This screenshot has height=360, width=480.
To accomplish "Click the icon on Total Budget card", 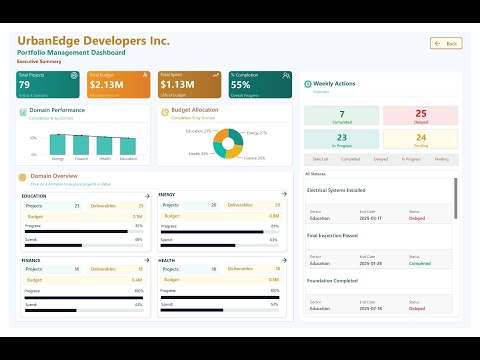I will (x=145, y=75).
